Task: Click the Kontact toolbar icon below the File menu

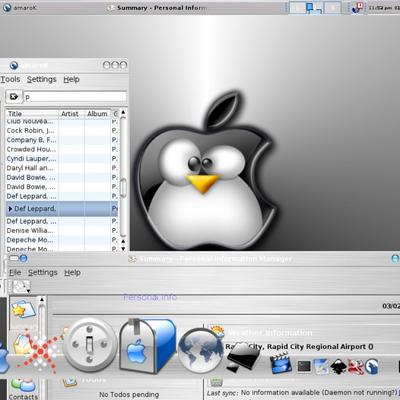Action: pyautogui.click(x=21, y=287)
